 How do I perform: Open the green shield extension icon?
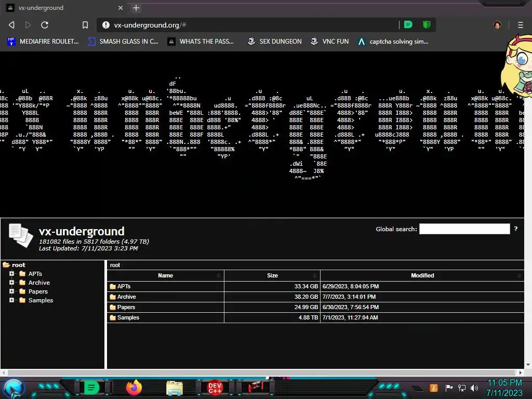pyautogui.click(x=427, y=24)
